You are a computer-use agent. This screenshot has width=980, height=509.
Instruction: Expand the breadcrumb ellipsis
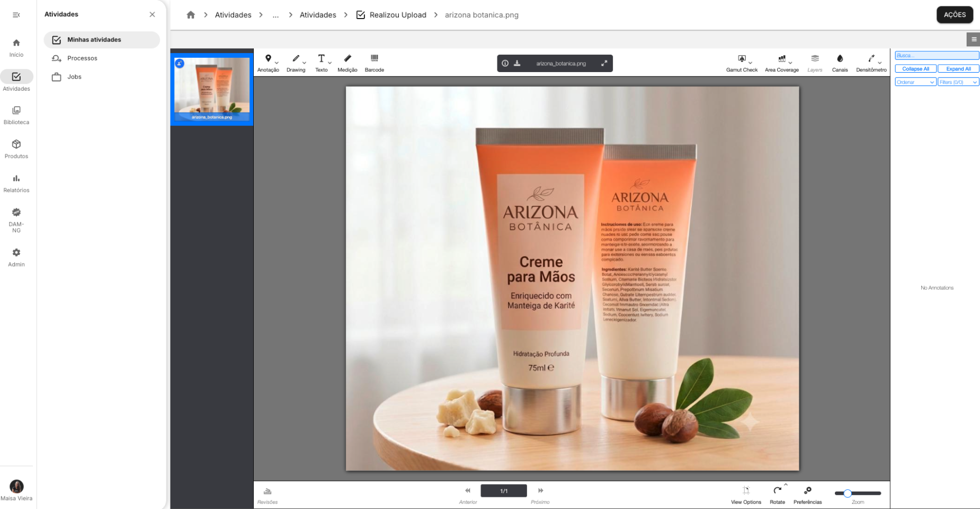tap(275, 15)
